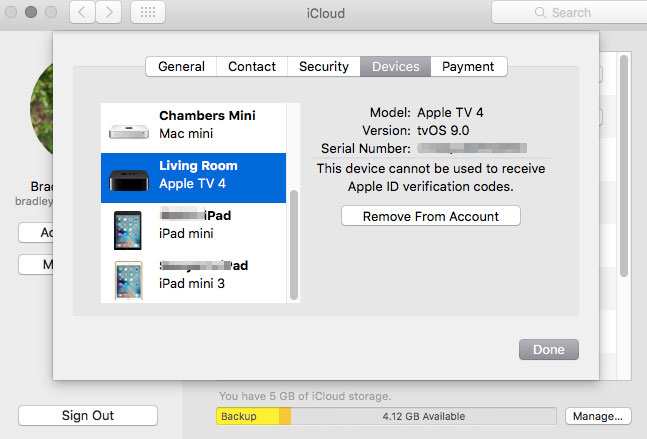Sign Out of iCloud
The image size is (647, 439).
88,415
